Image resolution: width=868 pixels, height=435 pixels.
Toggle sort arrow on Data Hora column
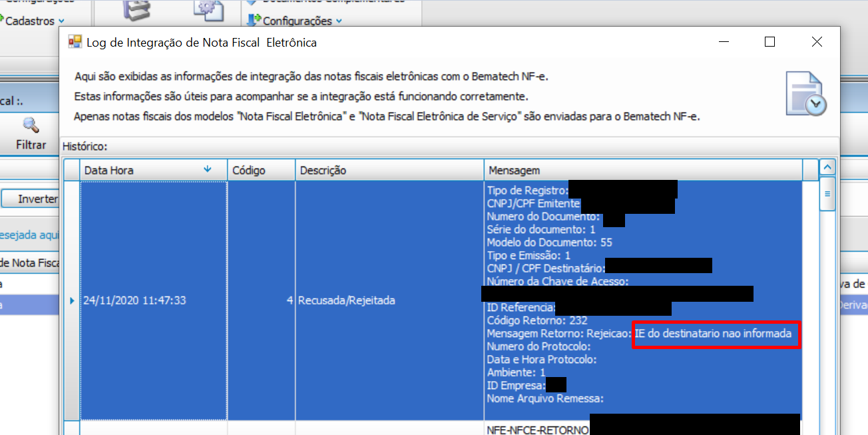[208, 170]
